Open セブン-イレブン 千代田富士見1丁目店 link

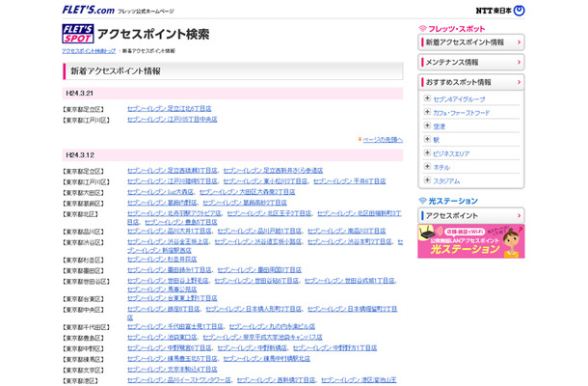pyautogui.click(x=175, y=327)
